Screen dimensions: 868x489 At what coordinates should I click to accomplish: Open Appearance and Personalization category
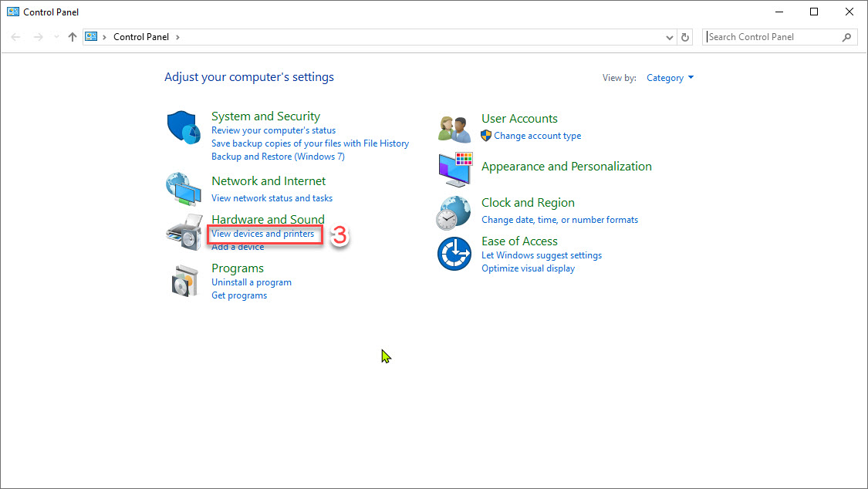pos(566,167)
